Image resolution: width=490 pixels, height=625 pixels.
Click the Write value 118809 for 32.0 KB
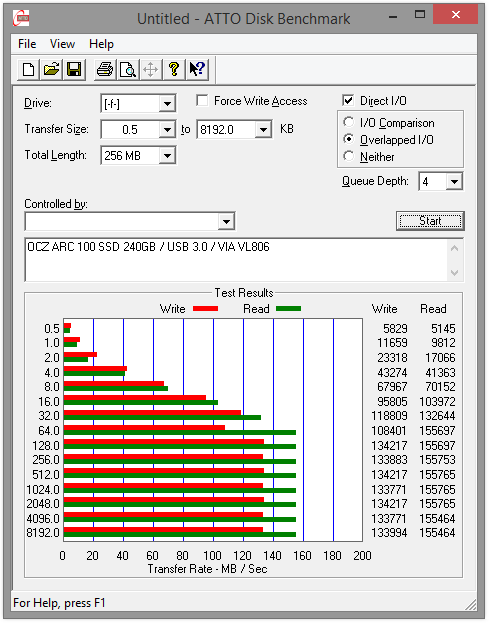coord(390,416)
